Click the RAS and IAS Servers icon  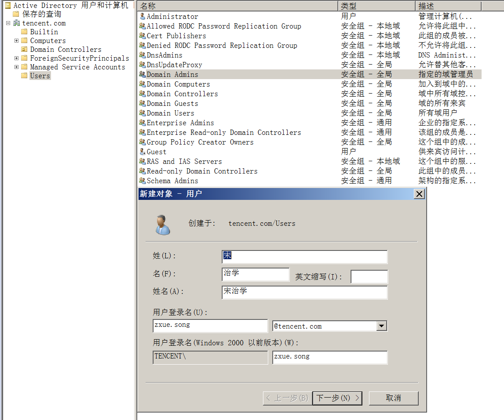(143, 161)
